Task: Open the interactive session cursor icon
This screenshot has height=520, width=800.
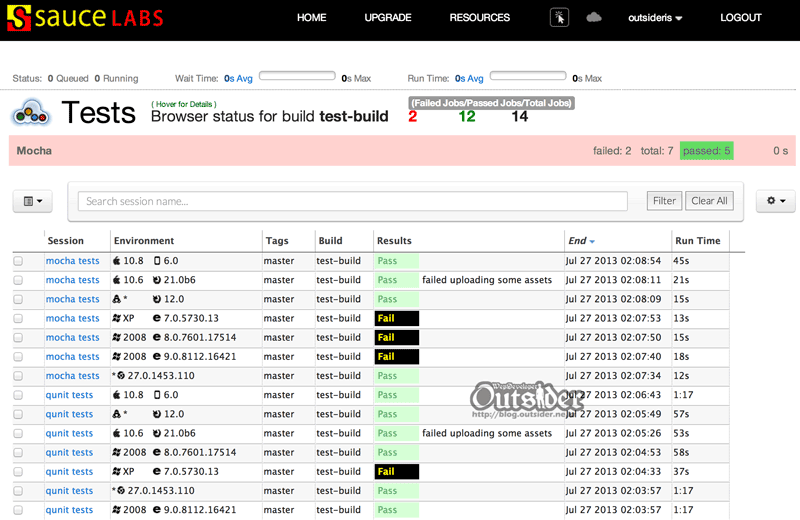Action: [559, 18]
